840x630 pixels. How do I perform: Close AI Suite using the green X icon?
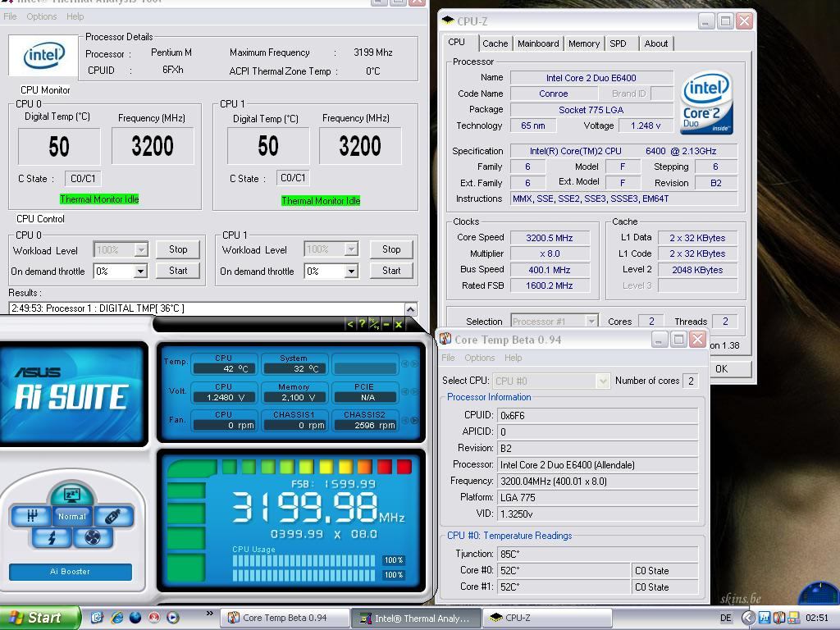point(399,323)
